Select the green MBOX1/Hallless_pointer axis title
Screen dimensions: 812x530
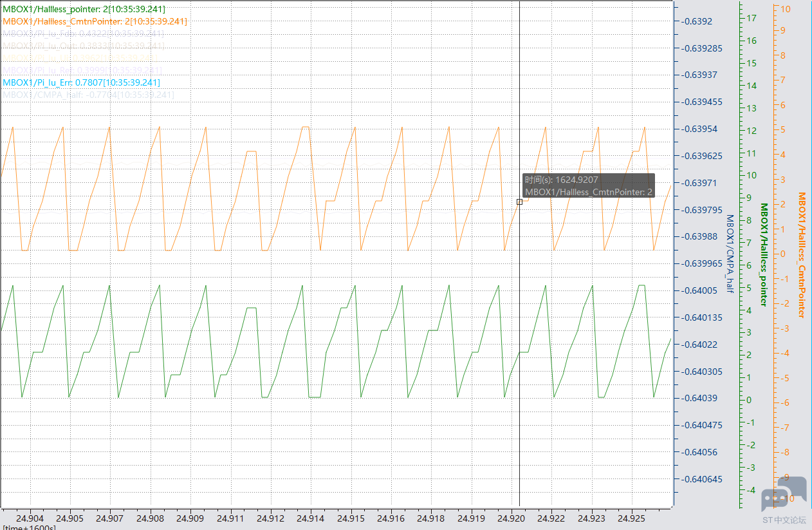click(764, 254)
